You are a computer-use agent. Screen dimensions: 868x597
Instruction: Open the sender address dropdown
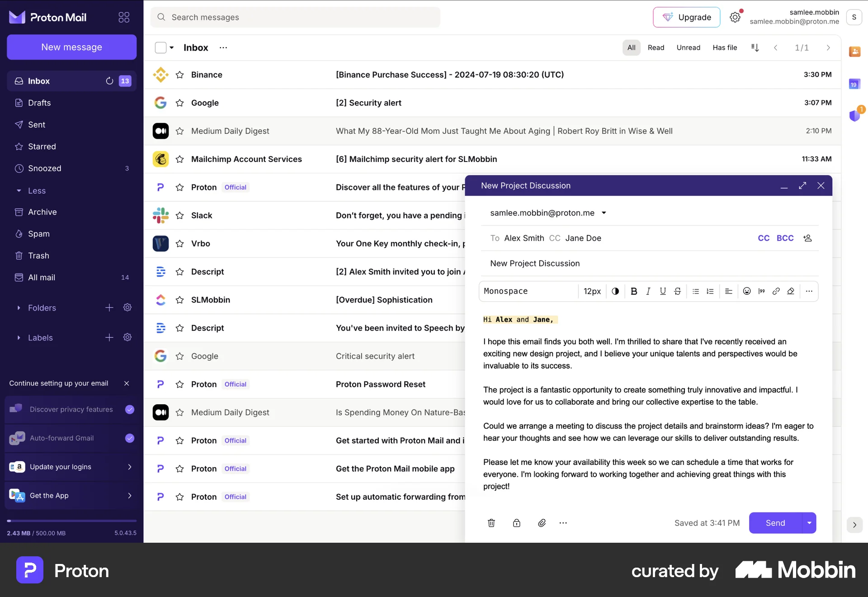(604, 213)
